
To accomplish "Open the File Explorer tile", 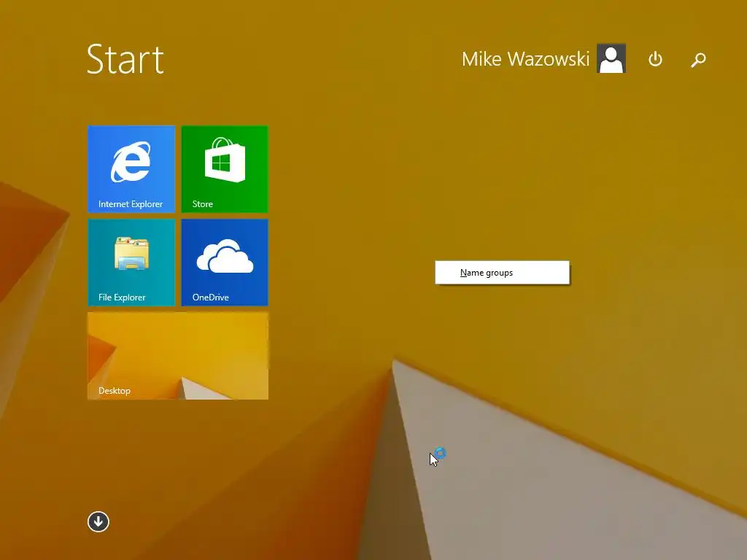I will [131, 262].
